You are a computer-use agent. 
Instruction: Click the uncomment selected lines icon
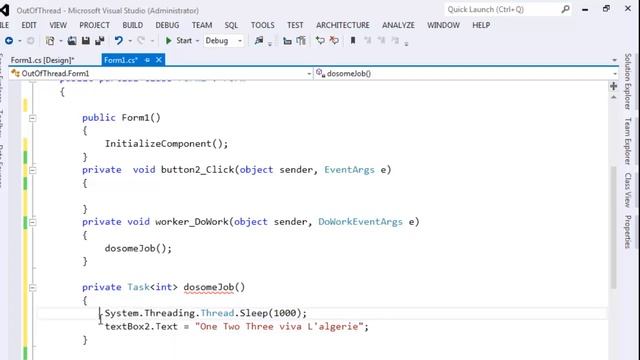pos(334,40)
